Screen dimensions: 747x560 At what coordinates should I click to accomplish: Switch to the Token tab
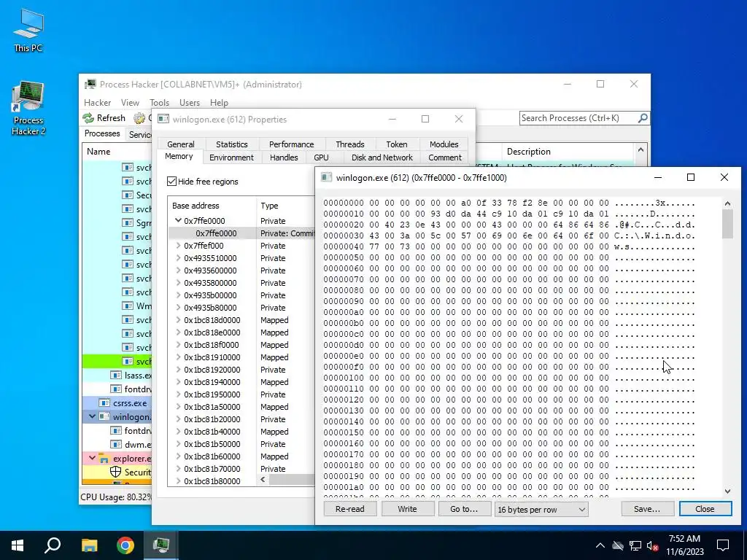(397, 144)
